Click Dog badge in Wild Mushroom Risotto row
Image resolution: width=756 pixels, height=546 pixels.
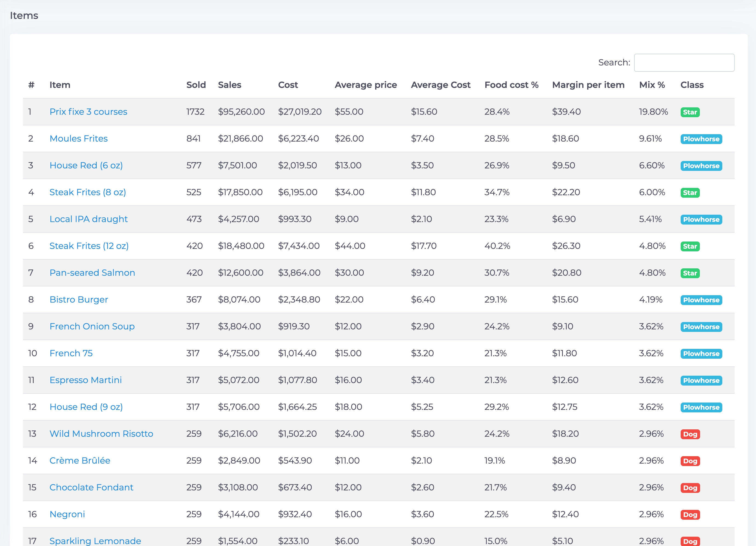click(x=690, y=434)
